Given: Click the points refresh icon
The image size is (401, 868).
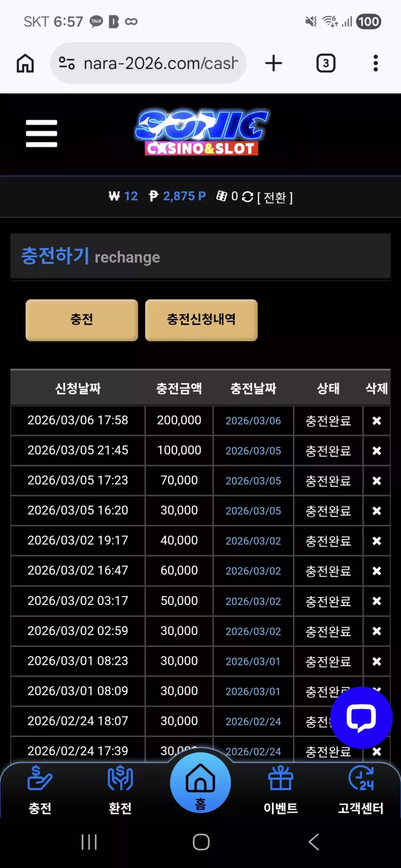Looking at the screenshot, I should (x=248, y=197).
